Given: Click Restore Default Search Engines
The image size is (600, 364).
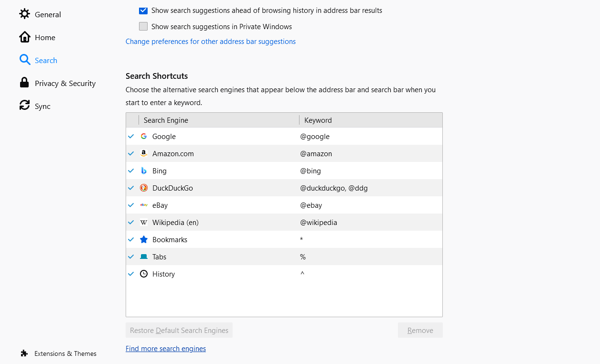Looking at the screenshot, I should 179,330.
